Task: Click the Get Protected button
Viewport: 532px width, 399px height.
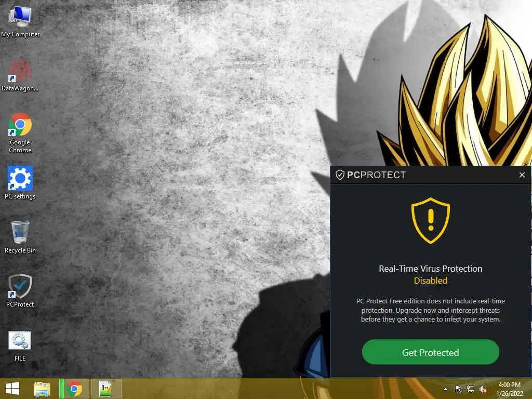Action: pyautogui.click(x=431, y=352)
